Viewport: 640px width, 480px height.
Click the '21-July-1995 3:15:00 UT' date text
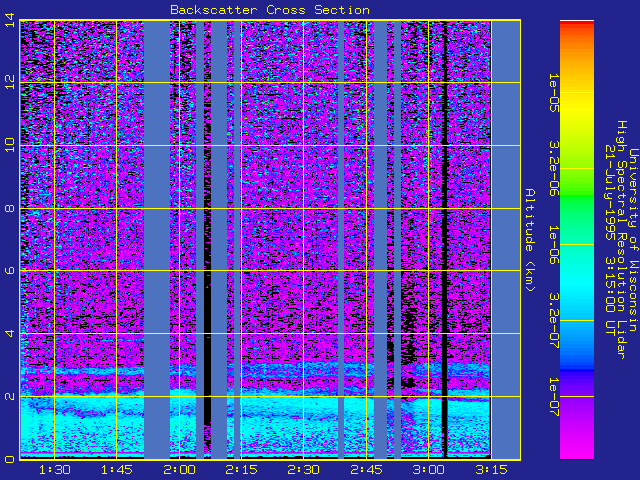609,240
